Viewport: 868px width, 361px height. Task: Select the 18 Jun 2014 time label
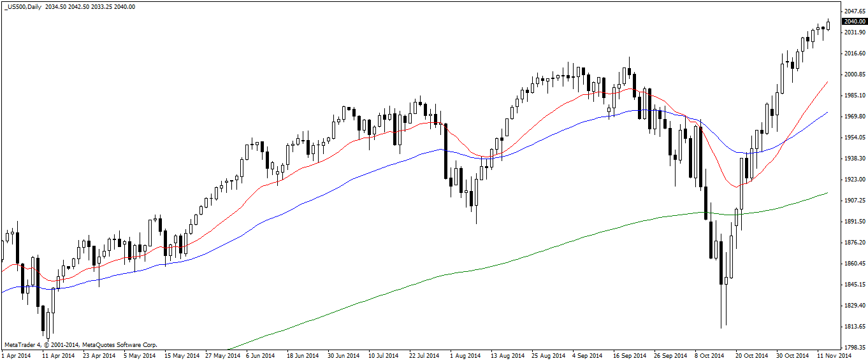coord(303,356)
